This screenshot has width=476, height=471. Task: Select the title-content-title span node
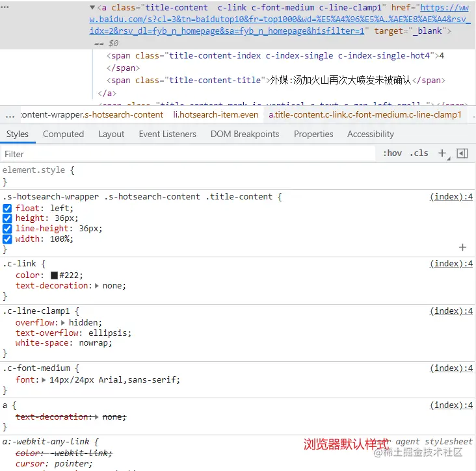276,81
